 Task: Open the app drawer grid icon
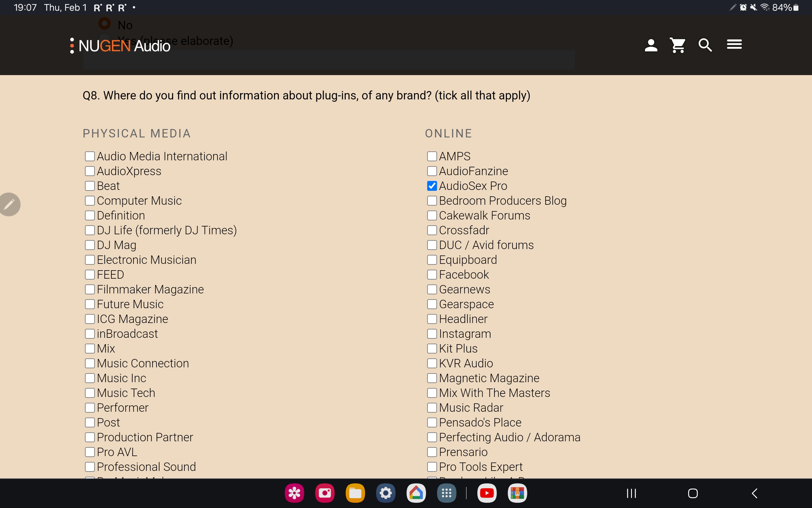click(x=447, y=493)
